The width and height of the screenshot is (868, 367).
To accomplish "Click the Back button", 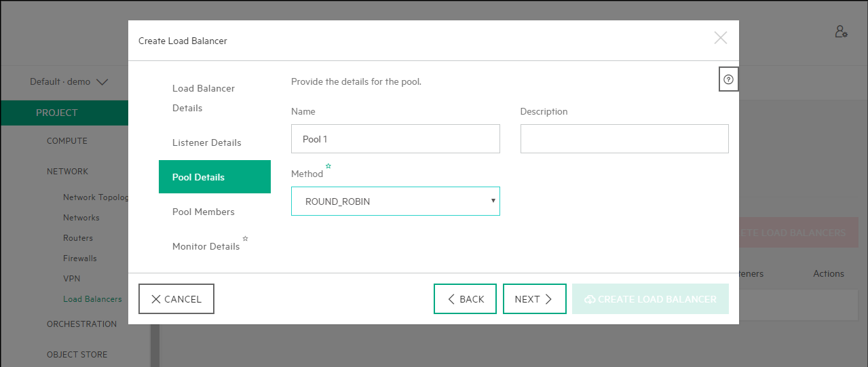I will coord(465,299).
